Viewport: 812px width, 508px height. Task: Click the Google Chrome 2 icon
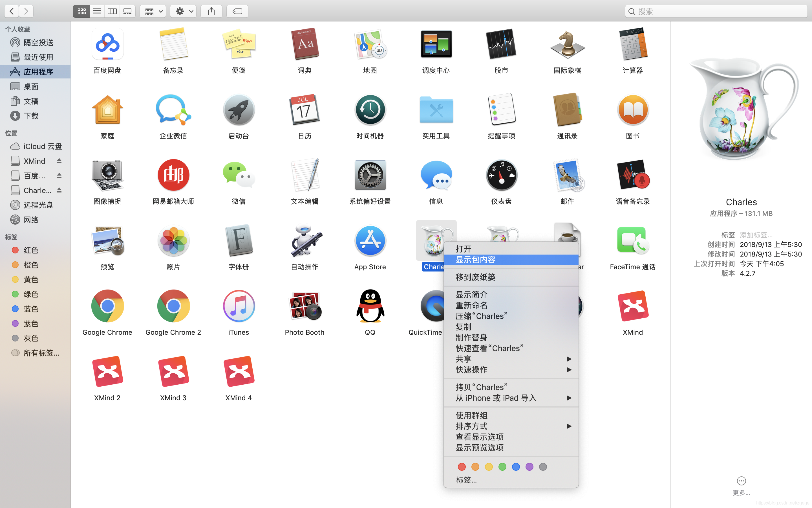click(173, 306)
